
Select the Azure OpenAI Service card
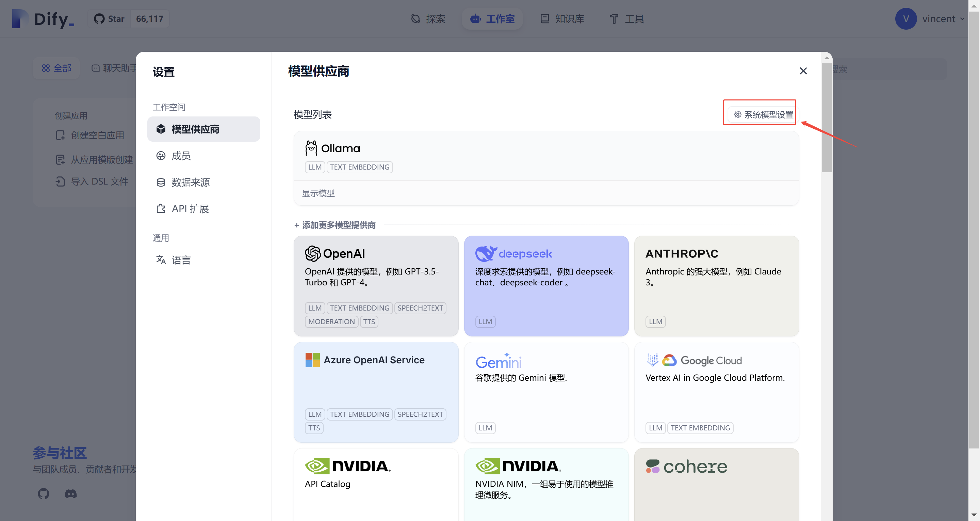click(x=376, y=392)
